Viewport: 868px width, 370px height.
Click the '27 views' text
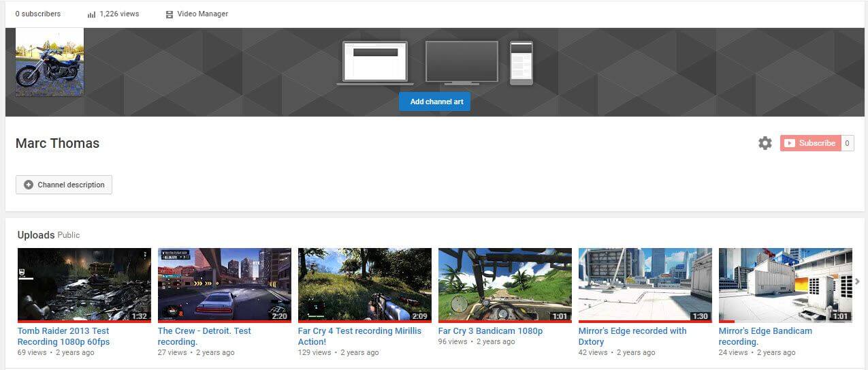(x=172, y=352)
